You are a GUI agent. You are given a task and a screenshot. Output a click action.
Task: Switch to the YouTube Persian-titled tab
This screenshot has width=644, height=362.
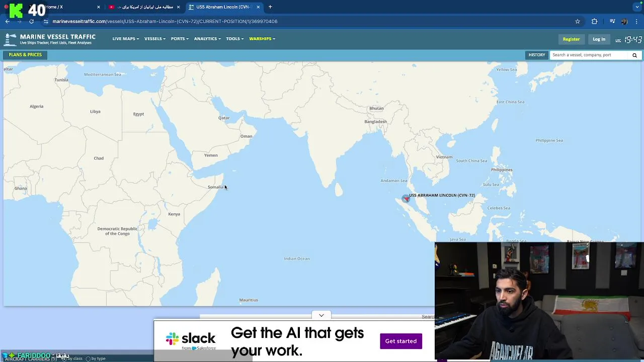coord(144,7)
